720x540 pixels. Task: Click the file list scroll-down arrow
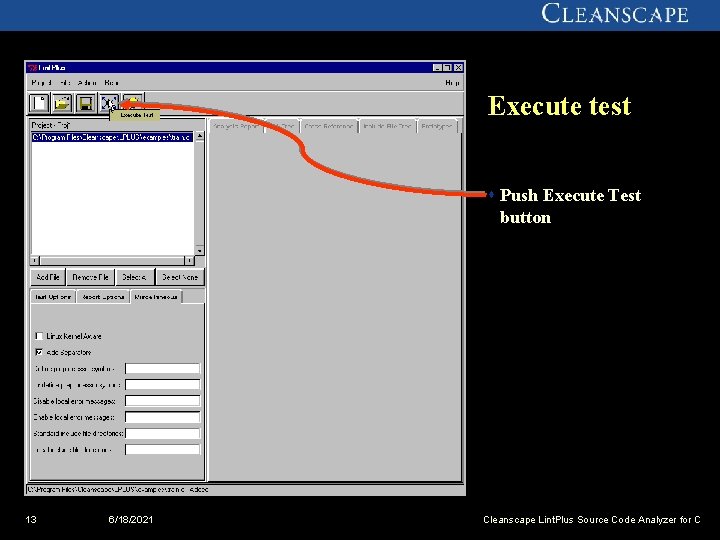point(199,251)
